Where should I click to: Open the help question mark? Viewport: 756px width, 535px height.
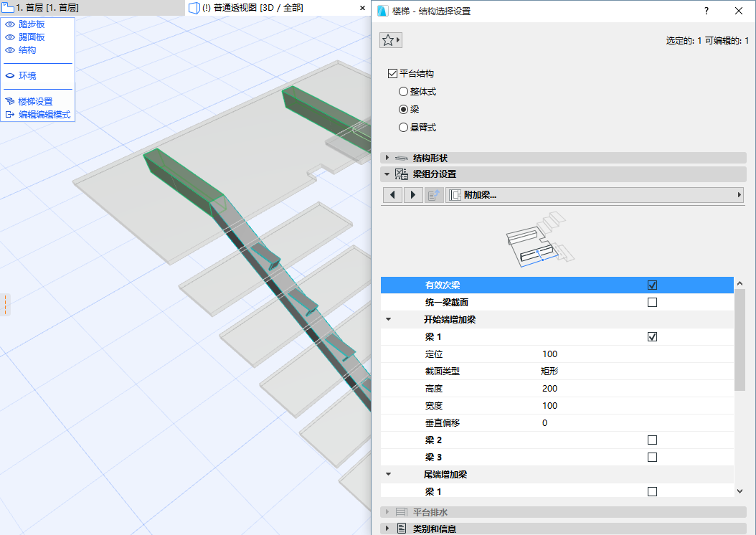click(707, 11)
